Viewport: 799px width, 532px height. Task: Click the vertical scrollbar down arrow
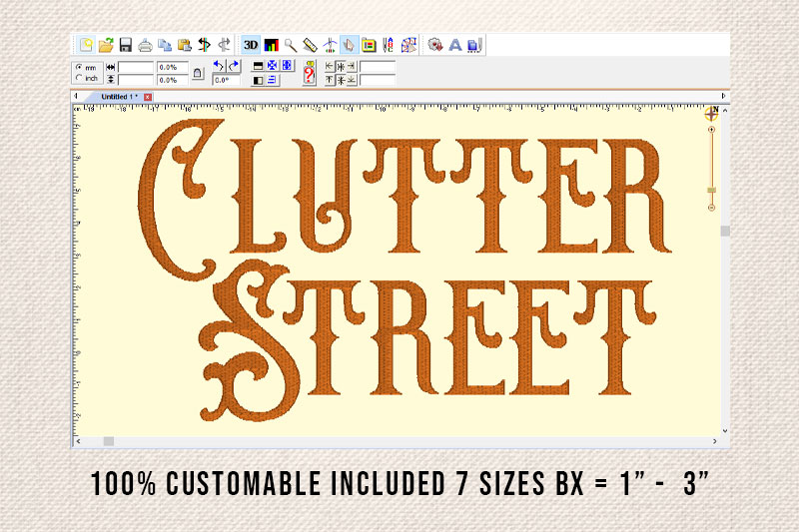point(725,431)
